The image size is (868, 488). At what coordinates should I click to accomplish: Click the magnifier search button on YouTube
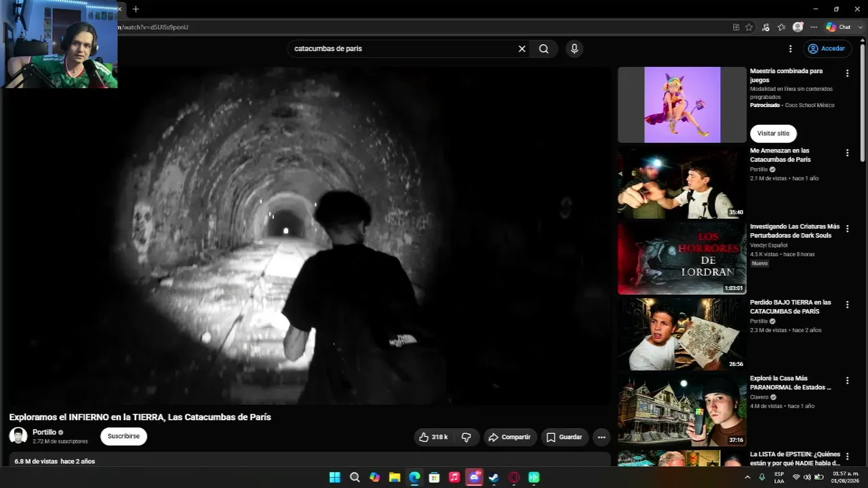[x=544, y=49]
